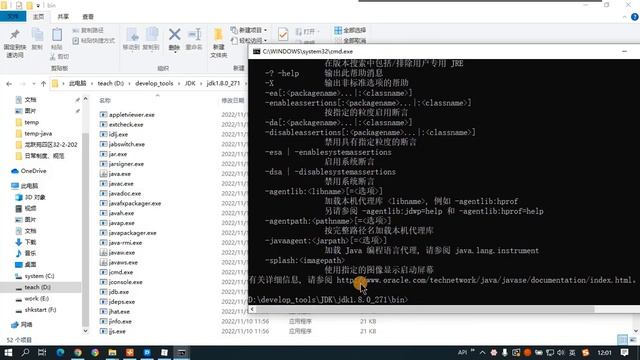Viewport: 640px width, 360px height.
Task: Navigate back with the left arrow
Action: [9, 84]
